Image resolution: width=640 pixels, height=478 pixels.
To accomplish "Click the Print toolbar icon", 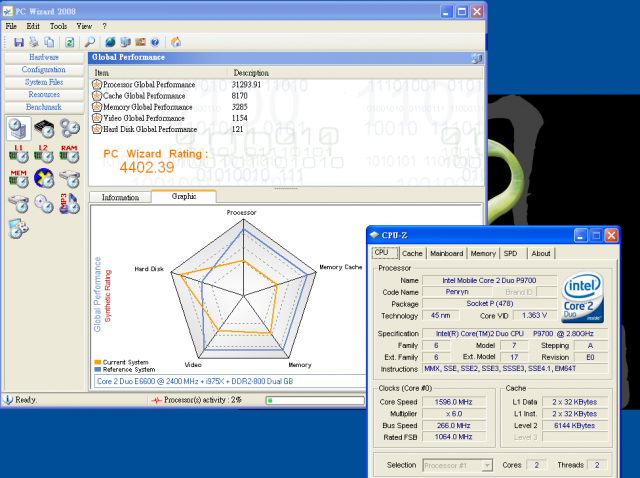I will pyautogui.click(x=34, y=42).
